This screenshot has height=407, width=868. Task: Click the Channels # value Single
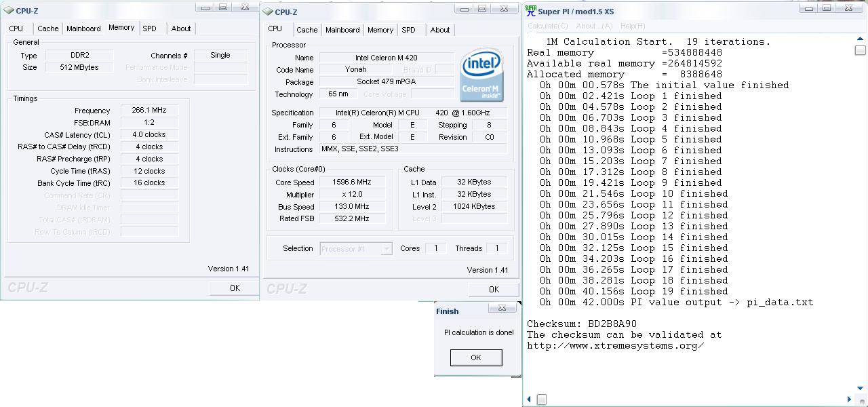click(x=220, y=55)
